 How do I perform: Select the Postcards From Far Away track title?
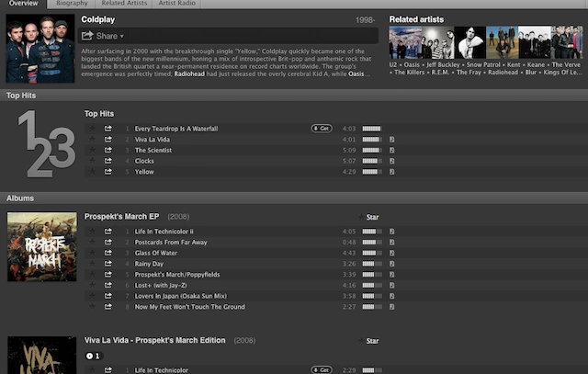point(171,243)
